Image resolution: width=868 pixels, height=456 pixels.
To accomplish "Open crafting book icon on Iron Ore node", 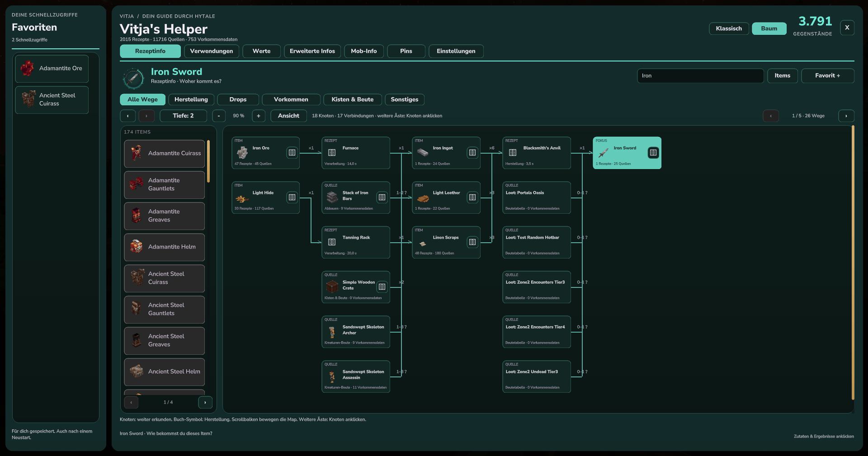I will click(x=292, y=153).
